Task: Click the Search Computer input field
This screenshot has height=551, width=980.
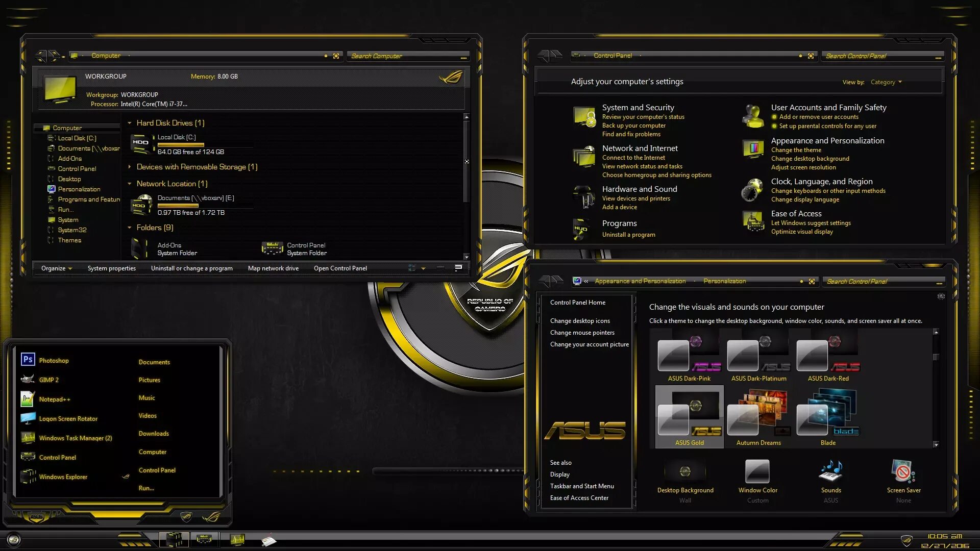Action: [x=403, y=56]
